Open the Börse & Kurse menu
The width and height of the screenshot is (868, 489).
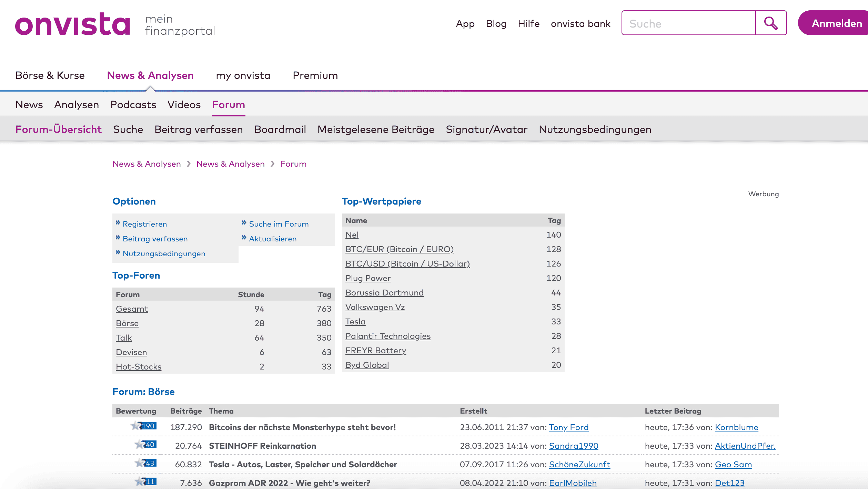pos(50,75)
